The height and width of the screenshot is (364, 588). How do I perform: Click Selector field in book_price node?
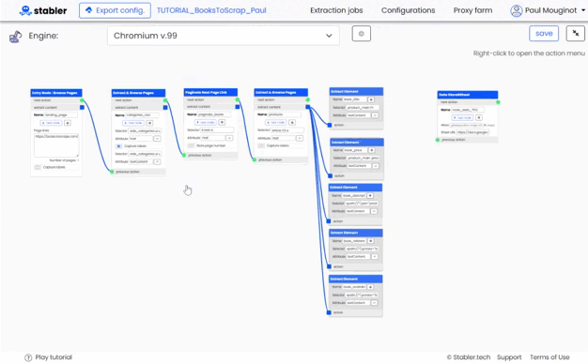point(364,158)
